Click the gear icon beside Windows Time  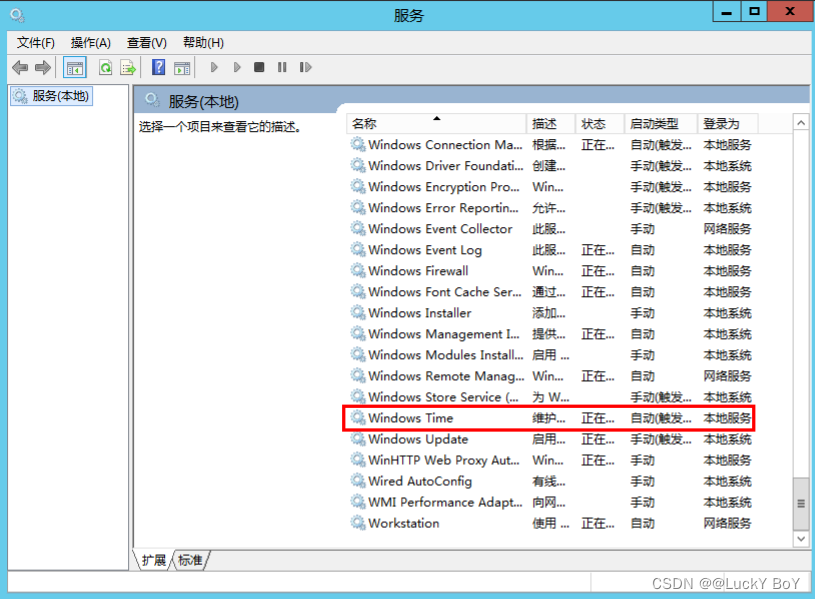(x=358, y=418)
